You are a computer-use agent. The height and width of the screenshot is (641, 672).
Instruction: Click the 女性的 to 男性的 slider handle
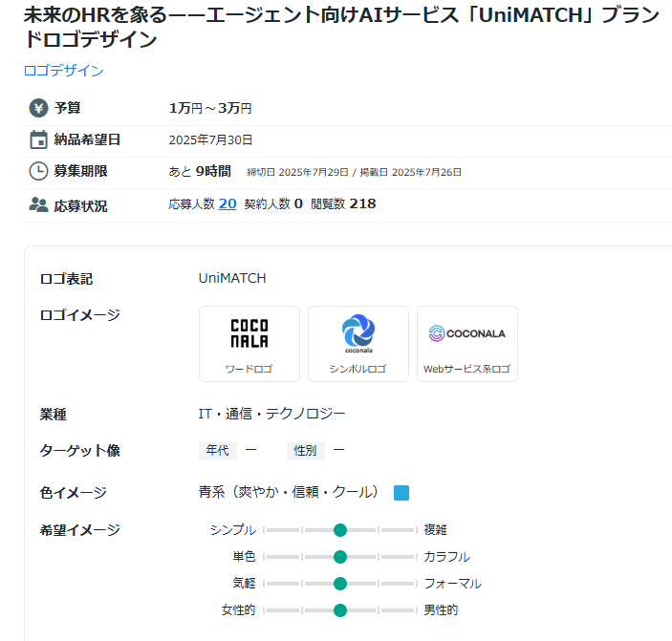tap(340, 610)
